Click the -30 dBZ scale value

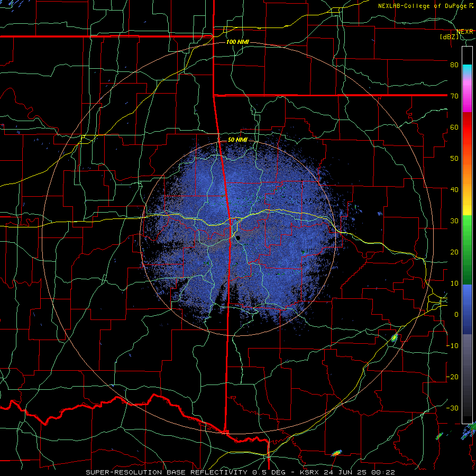(x=452, y=408)
